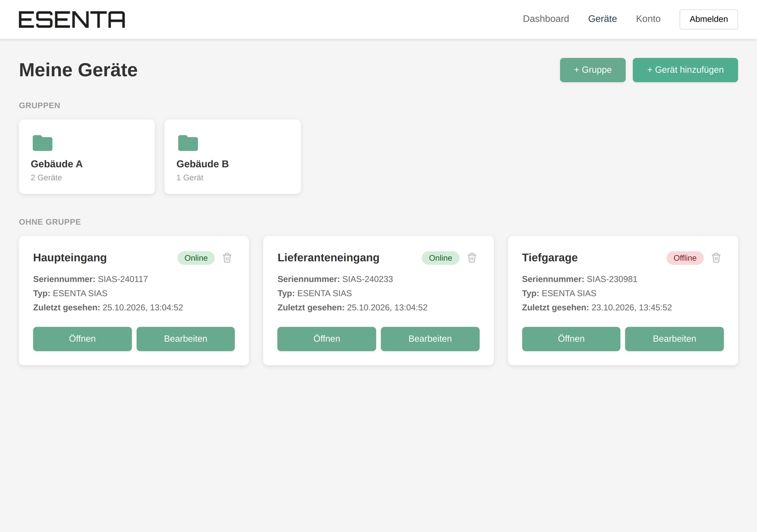This screenshot has height=532, width=757.
Task: Click Haupteingang's Typ: ESENTA SIAS line
Action: pyautogui.click(x=70, y=293)
